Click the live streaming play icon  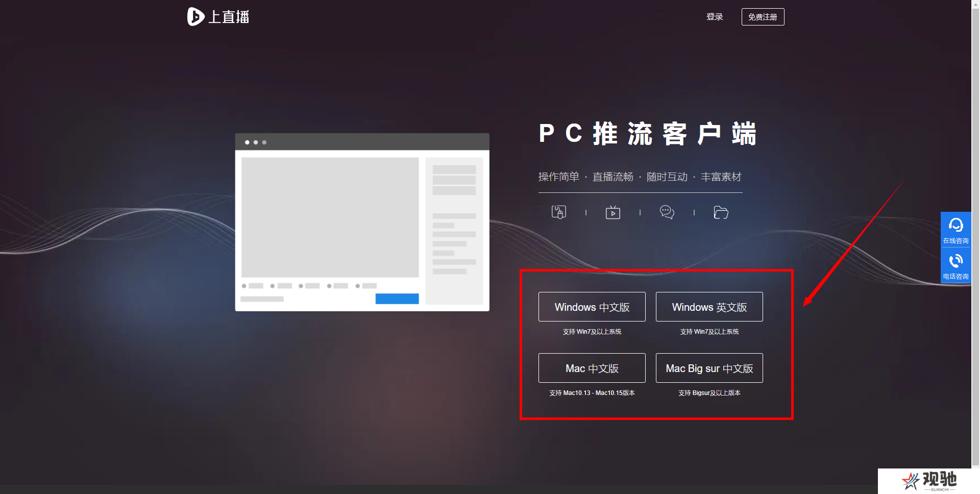point(613,212)
